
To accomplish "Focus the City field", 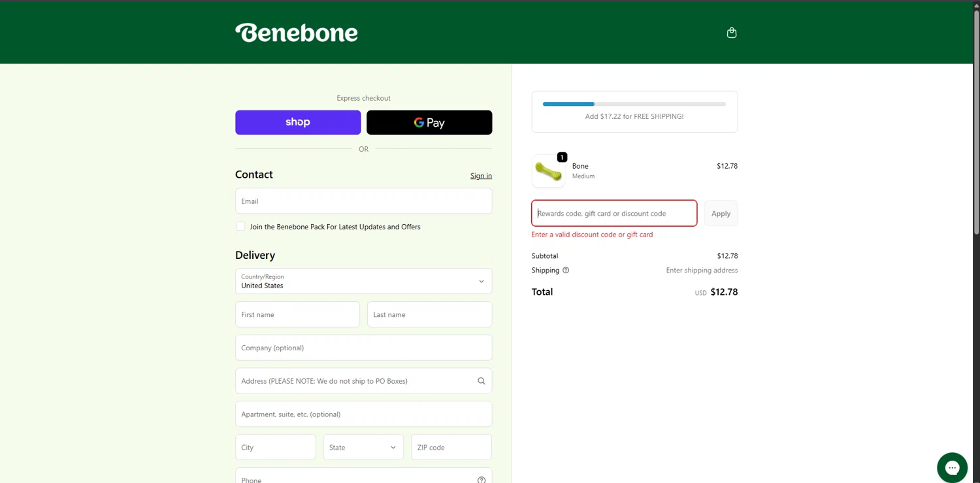I will pyautogui.click(x=276, y=447).
